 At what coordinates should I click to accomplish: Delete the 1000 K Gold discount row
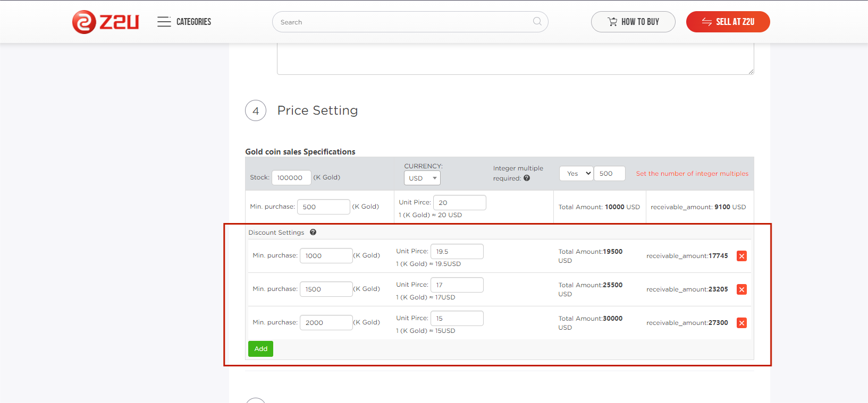[x=741, y=256]
